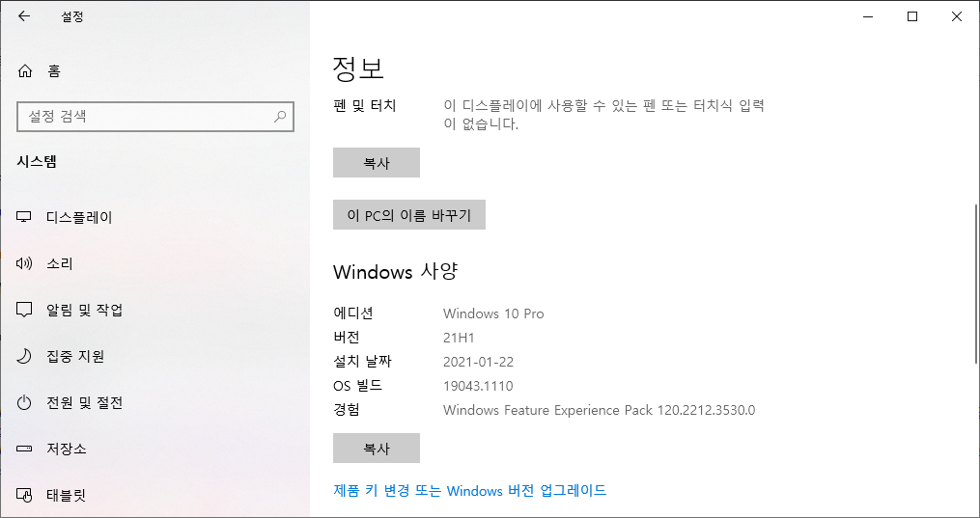Click 이 PC의 이름 바꾸기 button
The width and height of the screenshot is (980, 518).
(x=409, y=215)
